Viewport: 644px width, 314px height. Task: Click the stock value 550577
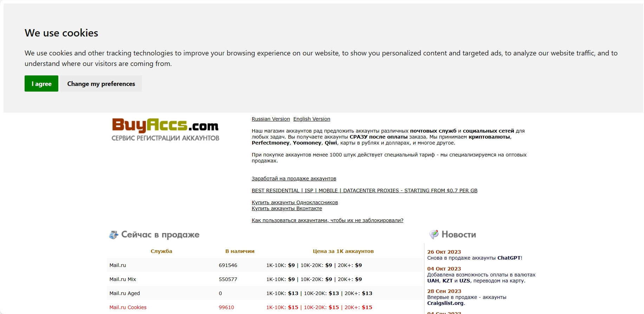[228, 279]
